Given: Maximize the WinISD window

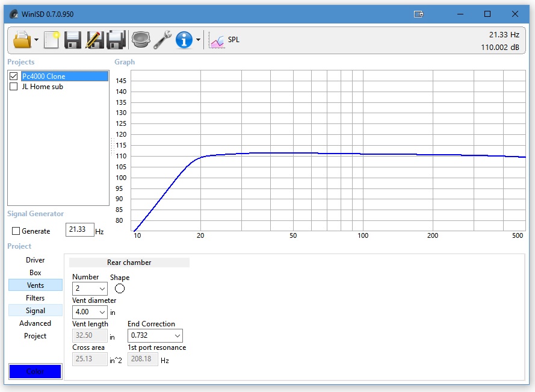Looking at the screenshot, I should pos(487,14).
